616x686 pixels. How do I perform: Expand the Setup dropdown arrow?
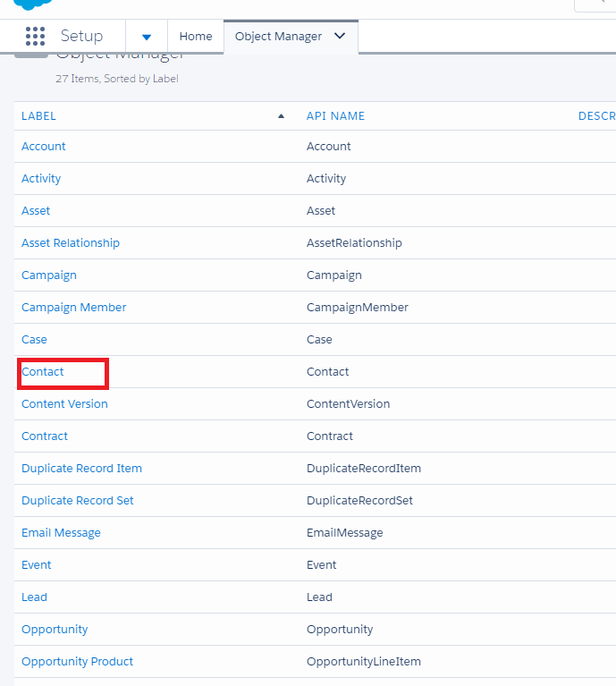(x=147, y=37)
